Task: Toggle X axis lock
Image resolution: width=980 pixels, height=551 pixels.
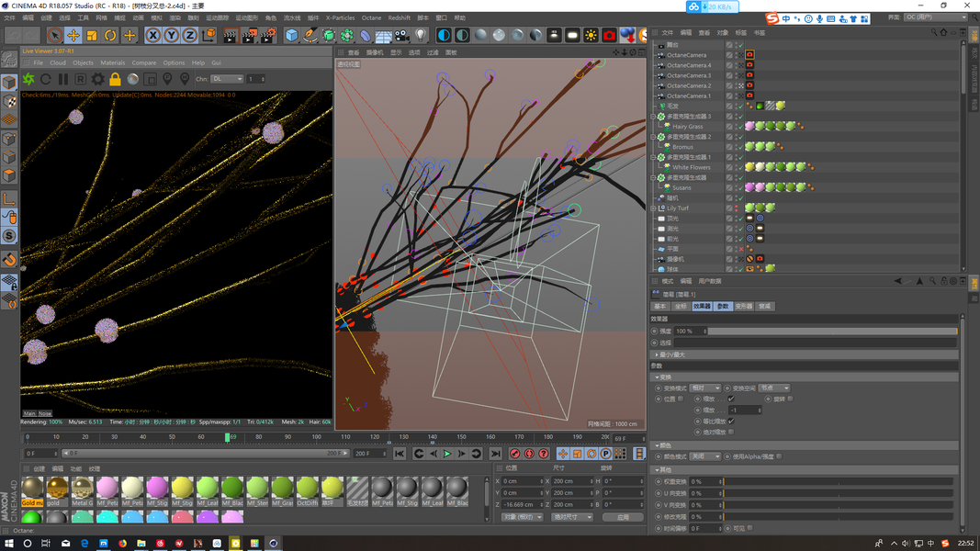Action: click(x=153, y=36)
